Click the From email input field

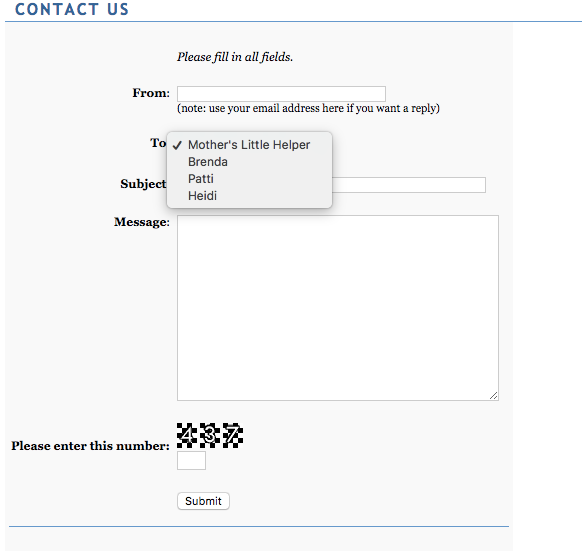(x=281, y=94)
